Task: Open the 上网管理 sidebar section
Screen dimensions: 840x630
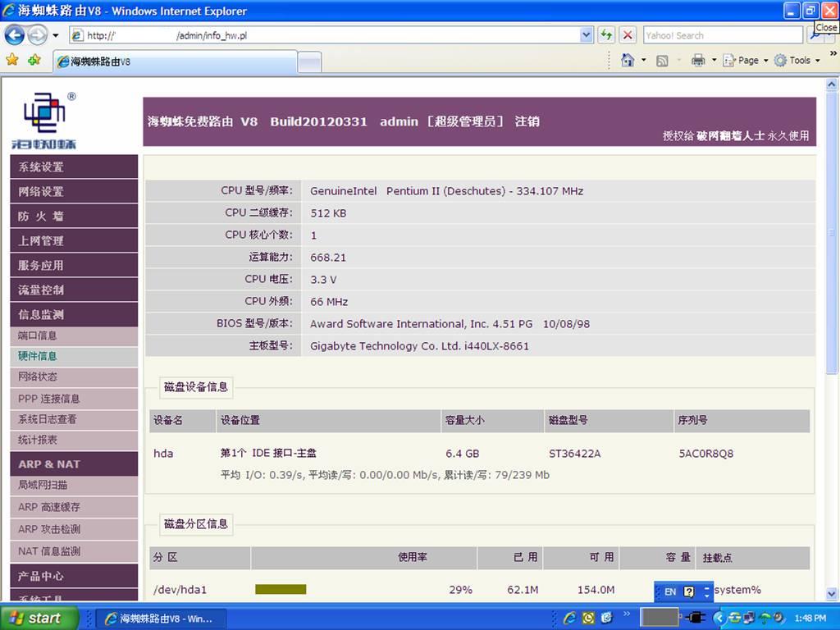Action: 74,240
